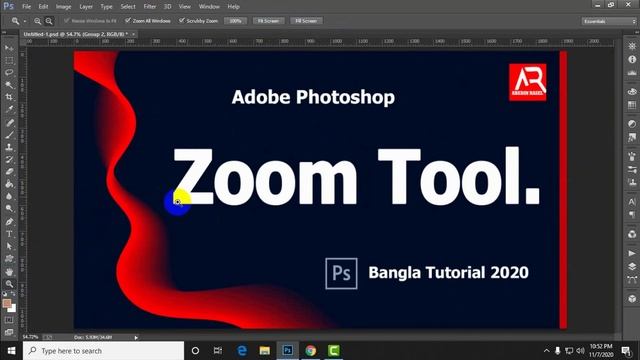This screenshot has width=640, height=360.
Task: Open the Window menu
Action: pos(209,7)
